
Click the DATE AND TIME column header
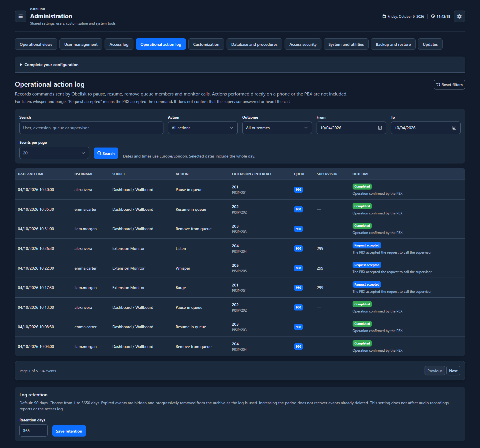coord(31,174)
